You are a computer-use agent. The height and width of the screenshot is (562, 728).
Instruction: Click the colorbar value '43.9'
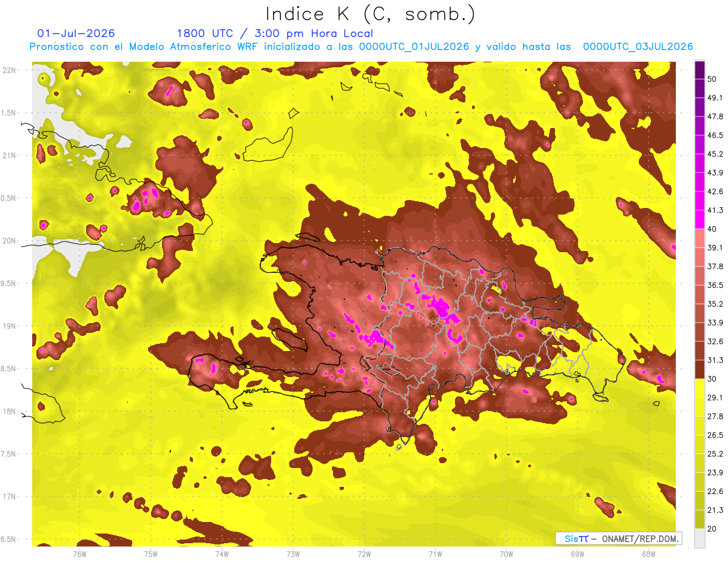[715, 173]
